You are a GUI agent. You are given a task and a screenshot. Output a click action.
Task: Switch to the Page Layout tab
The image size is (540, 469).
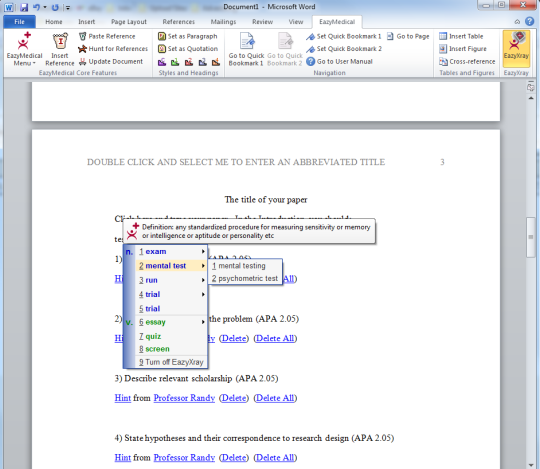(129, 22)
